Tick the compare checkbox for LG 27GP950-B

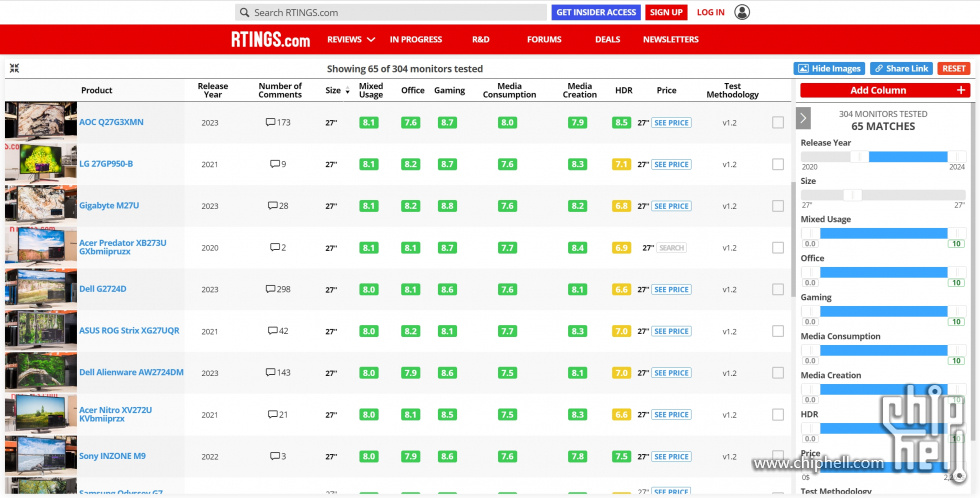pyautogui.click(x=778, y=164)
